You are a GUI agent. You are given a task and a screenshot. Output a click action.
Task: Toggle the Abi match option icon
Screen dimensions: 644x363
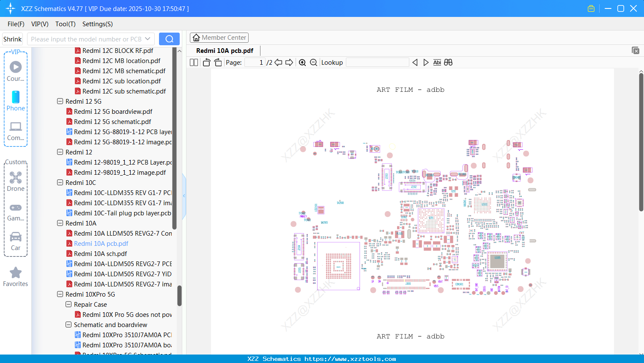pyautogui.click(x=437, y=63)
